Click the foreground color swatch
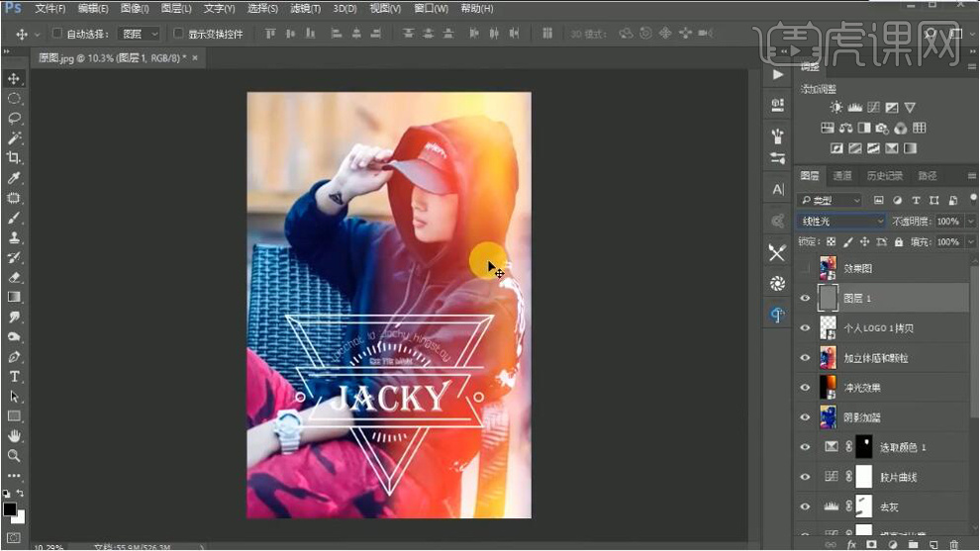The image size is (980, 551). click(x=9, y=509)
